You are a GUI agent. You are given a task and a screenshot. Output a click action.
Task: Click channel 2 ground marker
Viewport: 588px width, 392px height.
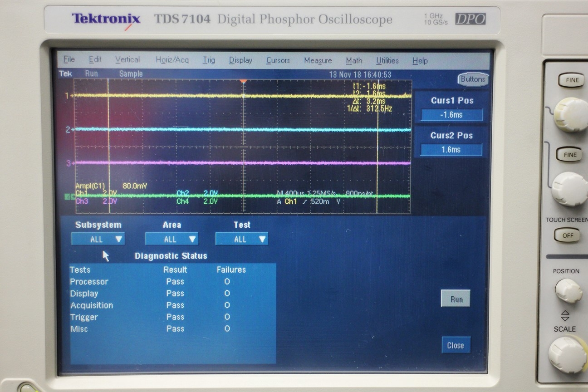pyautogui.click(x=69, y=130)
